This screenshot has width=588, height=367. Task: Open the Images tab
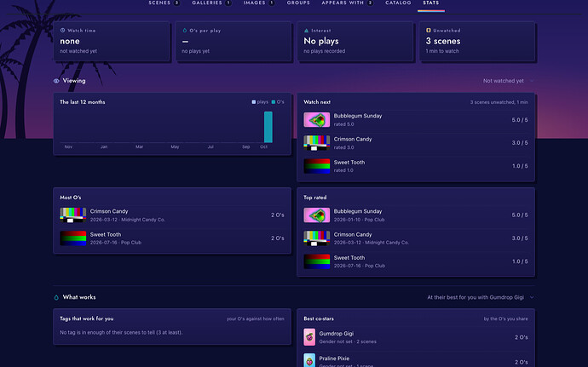(259, 3)
